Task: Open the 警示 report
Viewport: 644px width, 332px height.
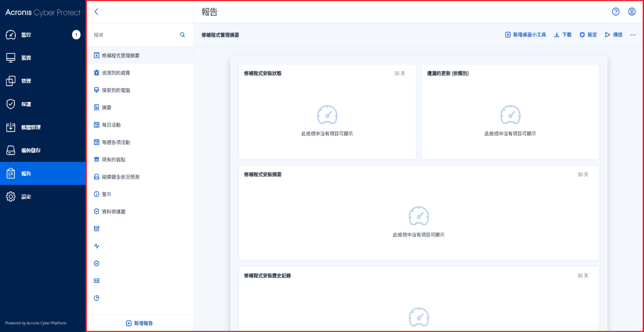Action: tap(140, 194)
